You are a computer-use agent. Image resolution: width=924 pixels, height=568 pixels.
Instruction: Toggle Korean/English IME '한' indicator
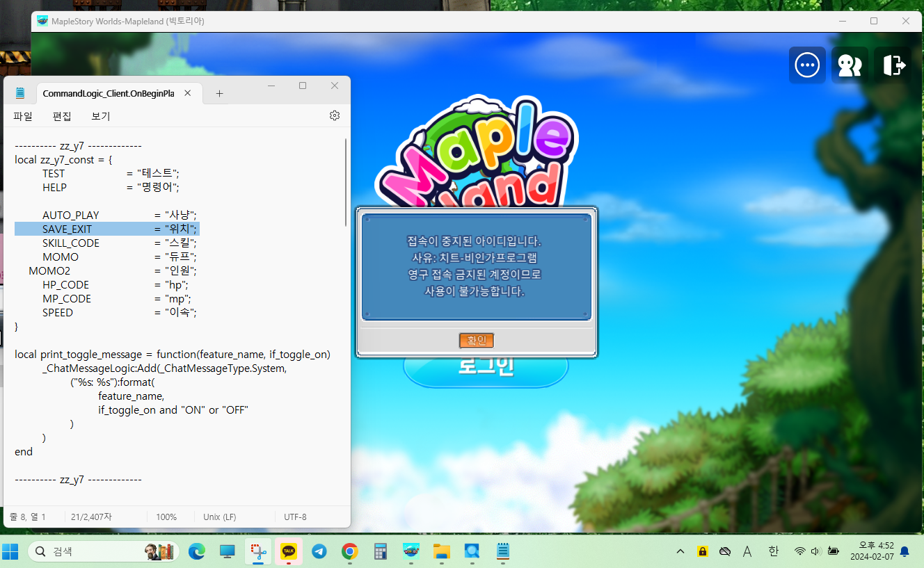pos(774,551)
